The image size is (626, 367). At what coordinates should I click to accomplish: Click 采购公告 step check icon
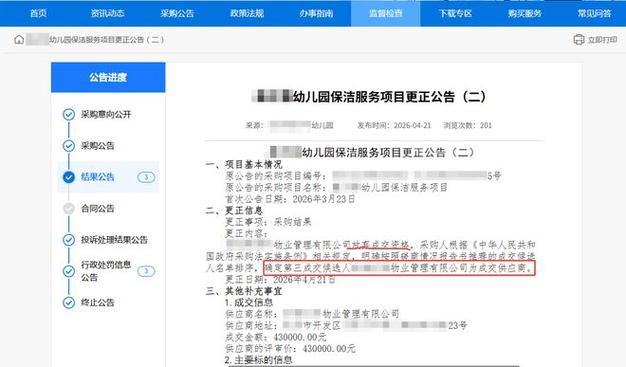(x=69, y=145)
